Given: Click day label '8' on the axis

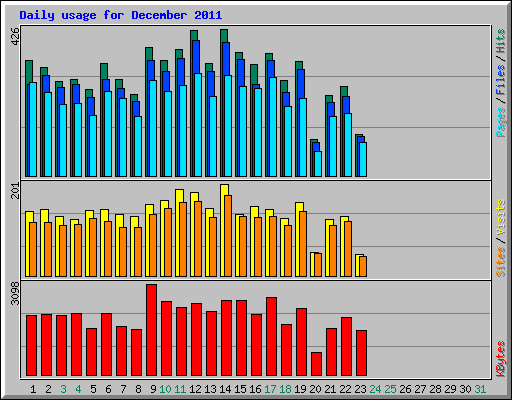Looking at the screenshot, I should click(138, 389).
